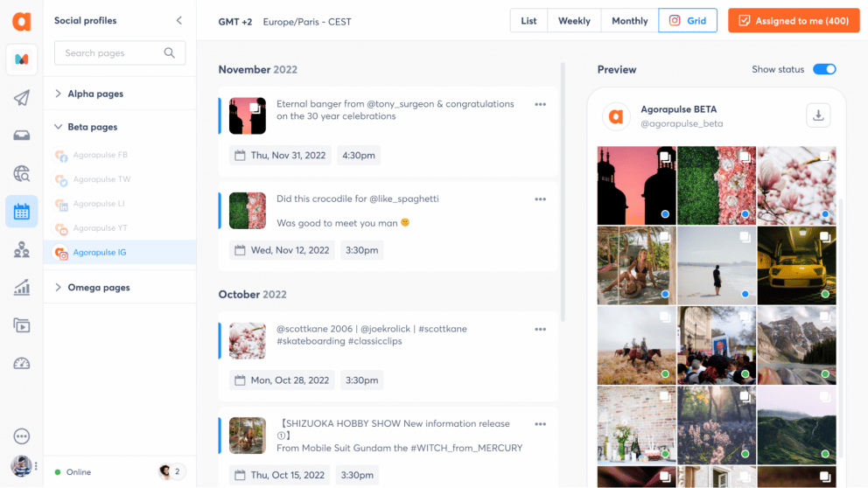868x488 pixels.
Task: Click the #skateboarding #classicclips caption
Action: pos(339,341)
